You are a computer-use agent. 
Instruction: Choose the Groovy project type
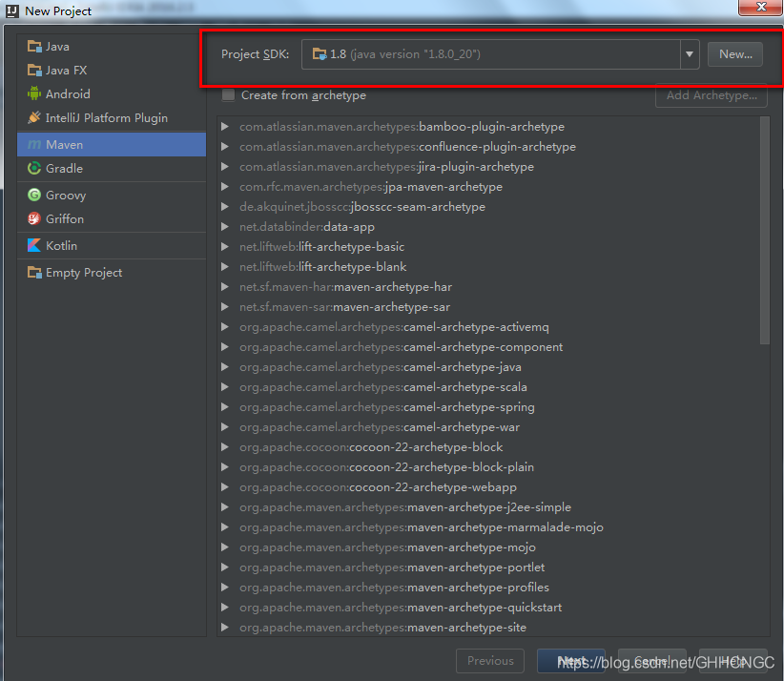point(112,195)
